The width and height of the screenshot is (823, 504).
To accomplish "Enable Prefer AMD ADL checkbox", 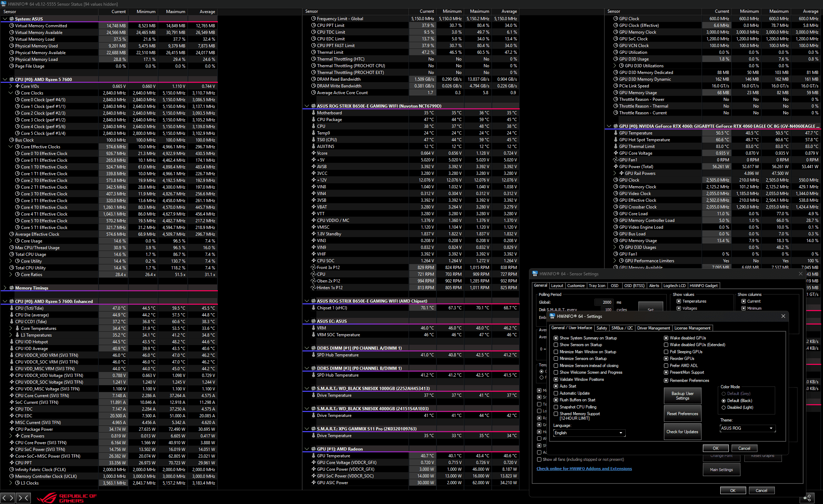I will click(x=666, y=366).
